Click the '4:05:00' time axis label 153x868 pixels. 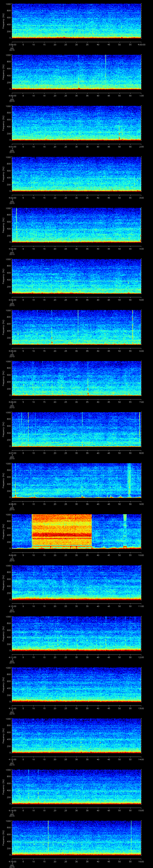pyautogui.click(x=12, y=351)
